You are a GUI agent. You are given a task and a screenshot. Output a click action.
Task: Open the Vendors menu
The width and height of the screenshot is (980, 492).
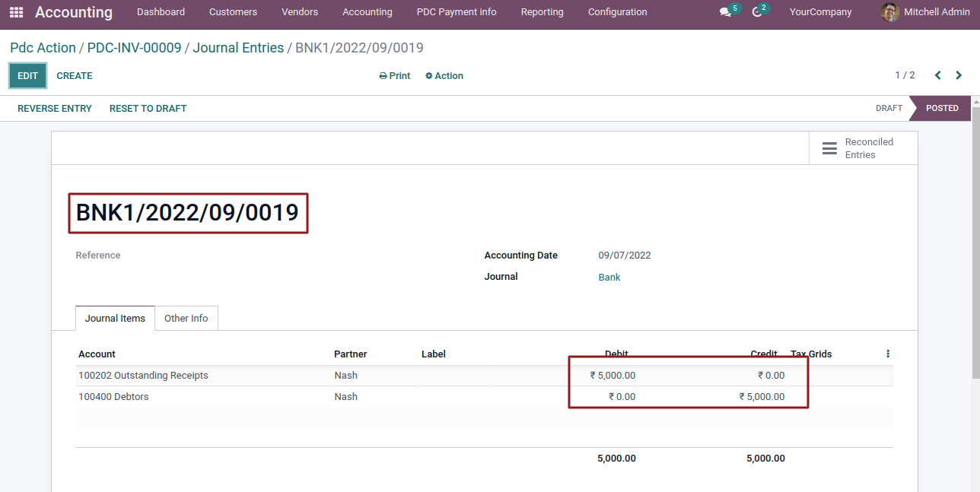[x=300, y=12]
